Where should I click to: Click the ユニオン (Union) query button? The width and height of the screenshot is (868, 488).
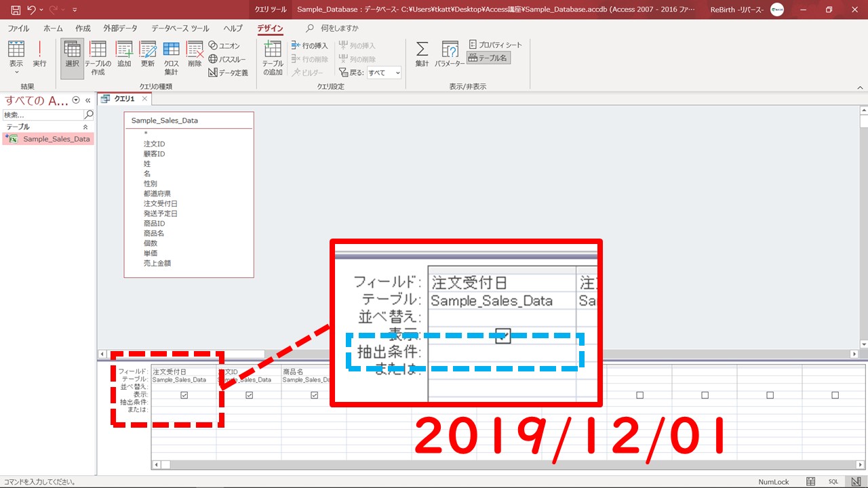pos(224,45)
